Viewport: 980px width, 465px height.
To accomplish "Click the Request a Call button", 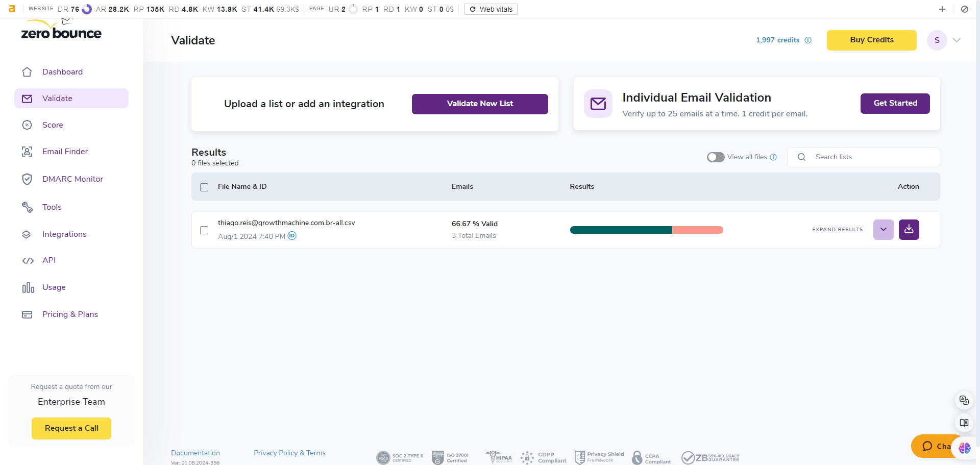I will click(x=71, y=429).
